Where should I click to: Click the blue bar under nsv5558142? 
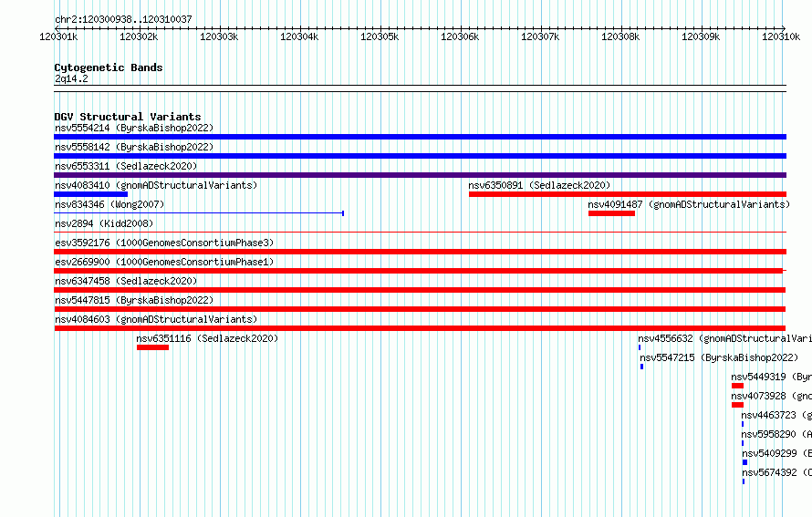(x=420, y=156)
